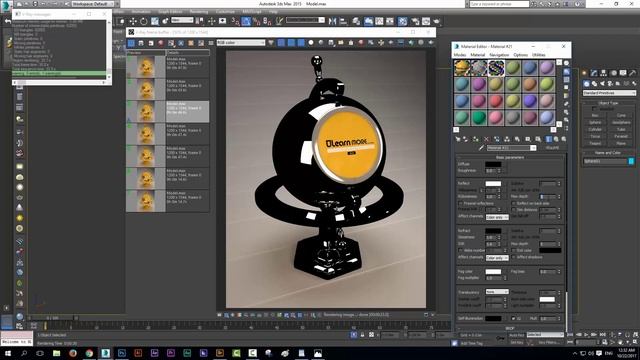This screenshot has height=360, width=640.
Task: Open the Utilities menu in Material Editor
Action: click(x=539, y=55)
